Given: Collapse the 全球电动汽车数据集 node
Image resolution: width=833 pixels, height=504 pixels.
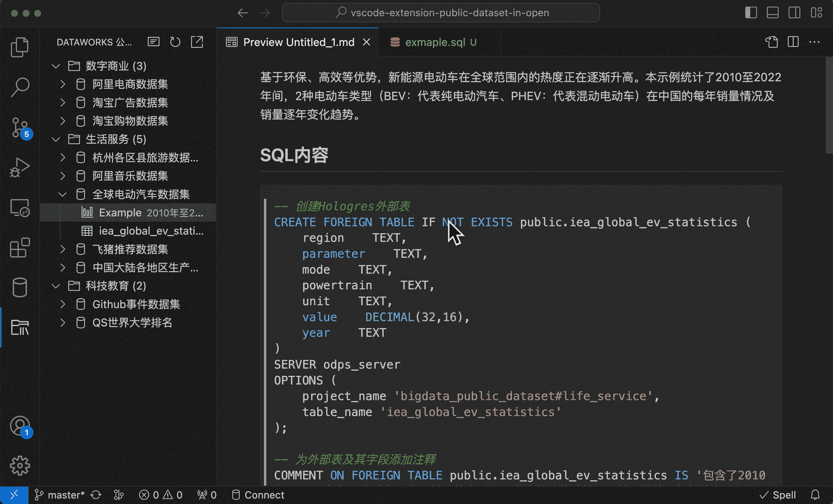Looking at the screenshot, I should coord(63,194).
